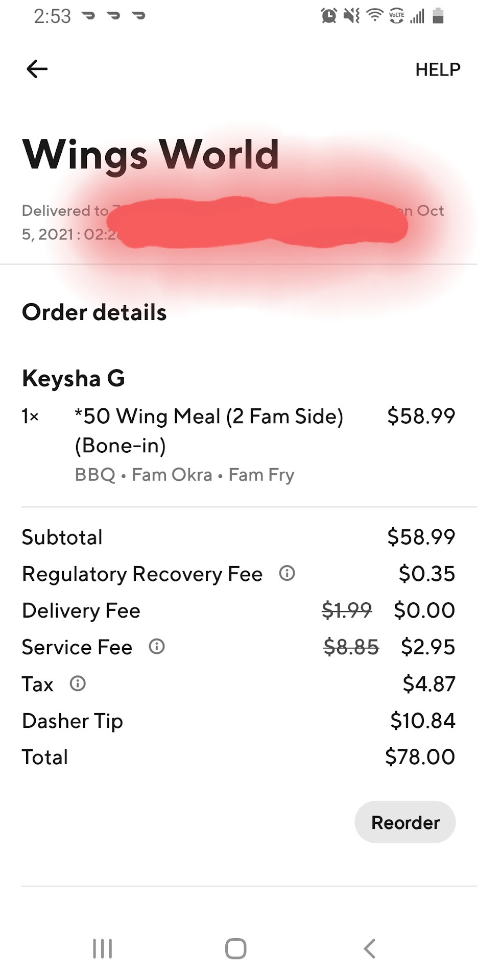Open the HELP link
Viewport: 477px width, 980px height.
[x=438, y=69]
